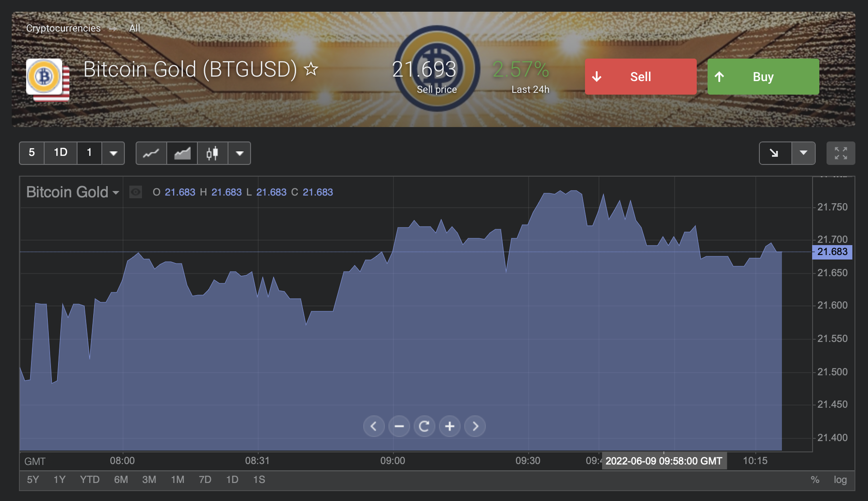Toggle fullscreen chart mode

[841, 153]
